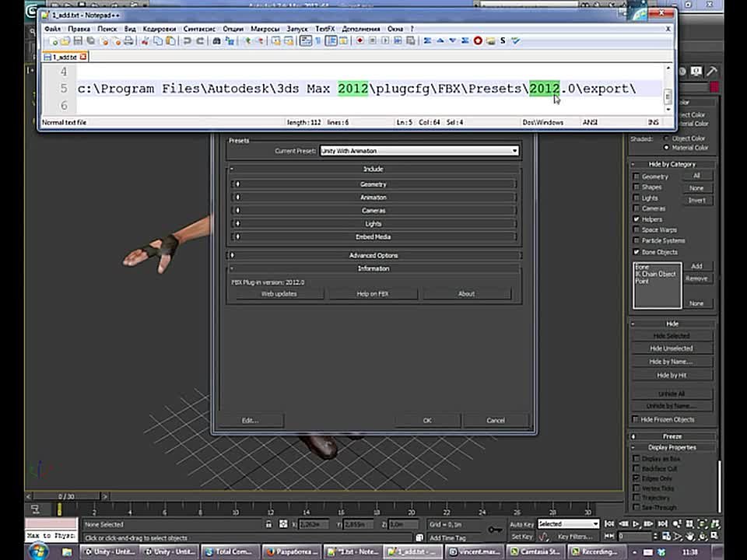Click the Find binoculars icon in Notepad++

point(217,41)
